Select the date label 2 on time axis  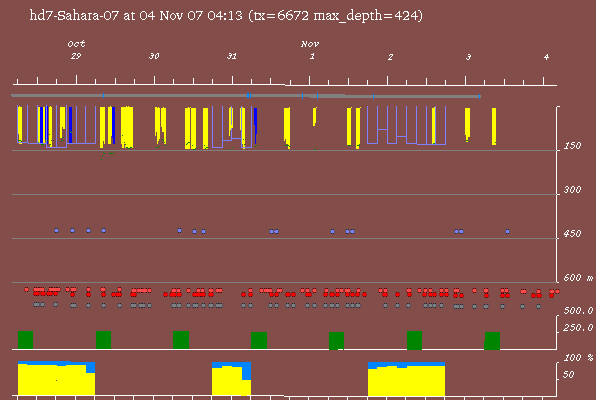pyautogui.click(x=390, y=57)
